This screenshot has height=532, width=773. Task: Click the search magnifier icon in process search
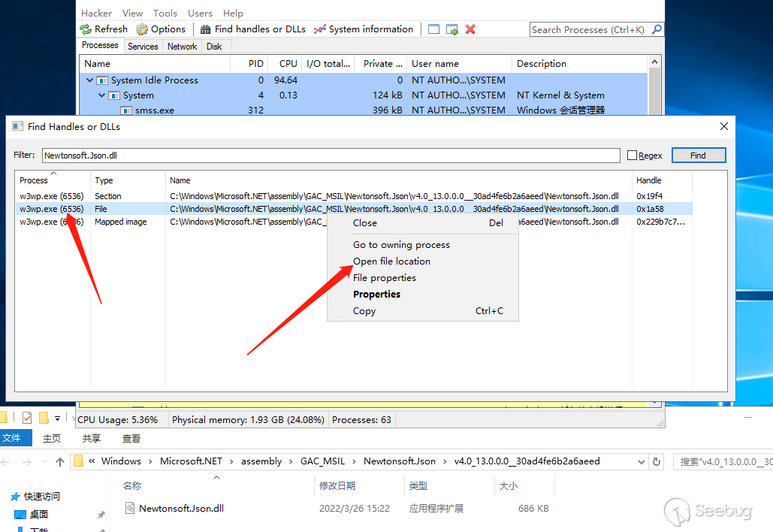(657, 29)
